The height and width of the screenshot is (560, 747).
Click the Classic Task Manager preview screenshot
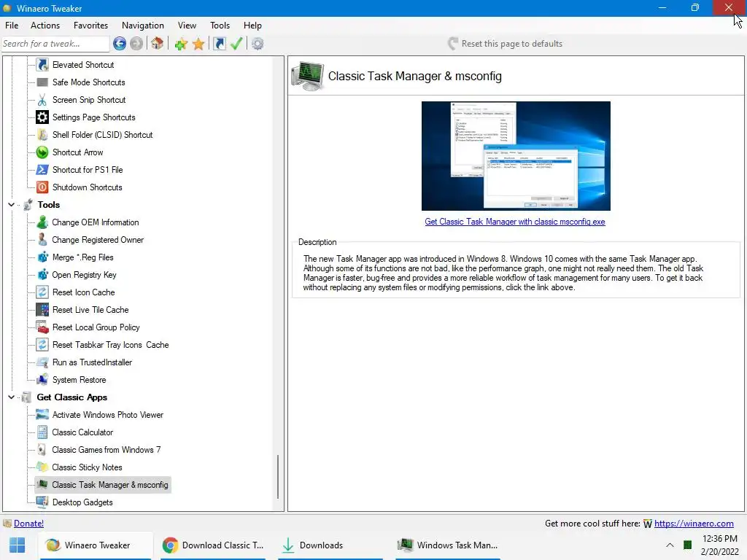tap(516, 156)
